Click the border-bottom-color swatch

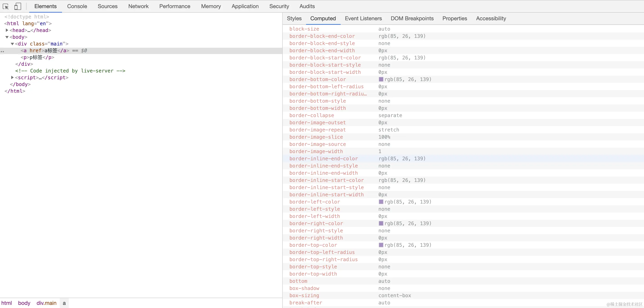pos(381,79)
